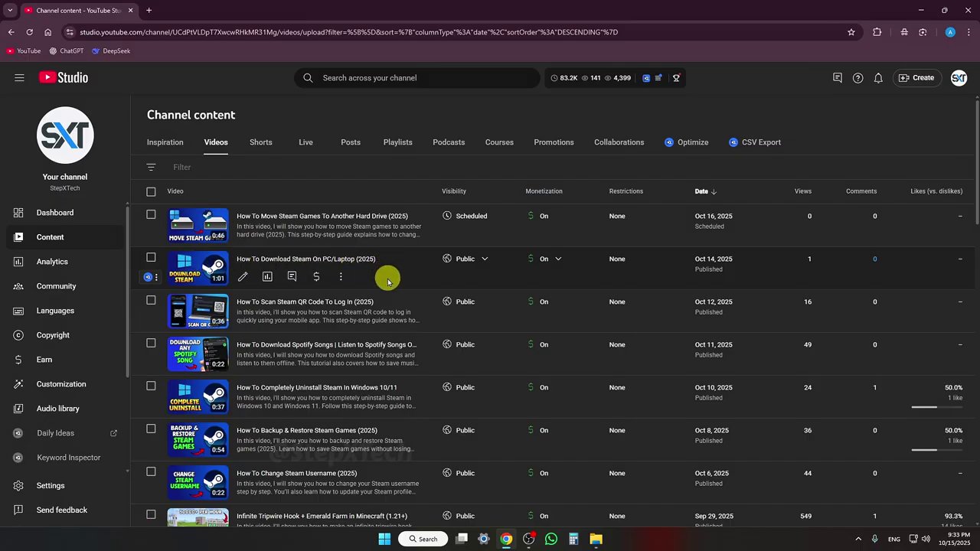This screenshot has height=551, width=980.
Task: Open Comments icon on the Steam download video
Action: [292, 276]
